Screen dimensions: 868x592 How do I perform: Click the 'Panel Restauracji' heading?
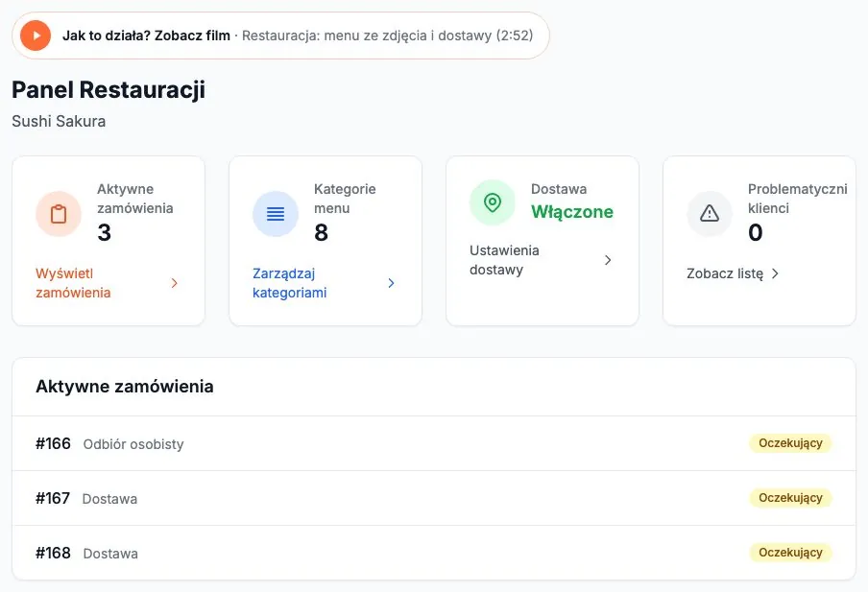(x=108, y=89)
